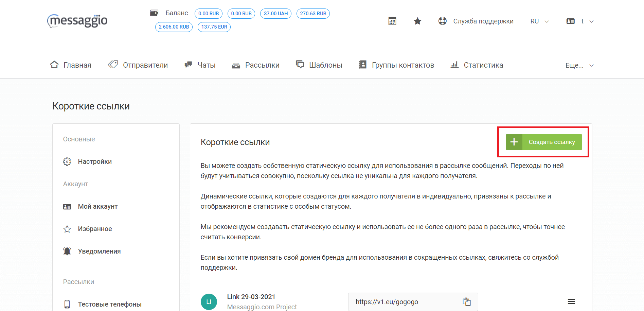644x311 pixels.
Task: Open Чаты section
Action: tap(207, 65)
